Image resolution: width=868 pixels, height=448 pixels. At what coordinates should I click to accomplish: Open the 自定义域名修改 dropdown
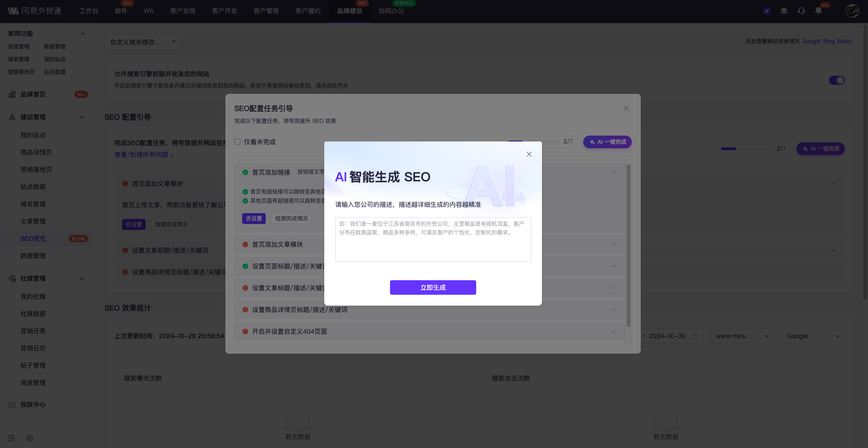pos(142,42)
